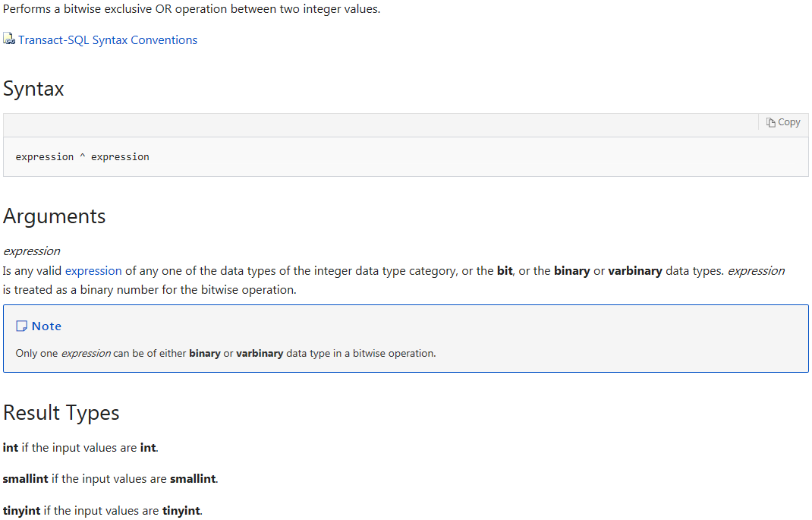Select the bolded Note label
Image resolution: width=812 pixels, height=520 pixels.
click(x=46, y=326)
